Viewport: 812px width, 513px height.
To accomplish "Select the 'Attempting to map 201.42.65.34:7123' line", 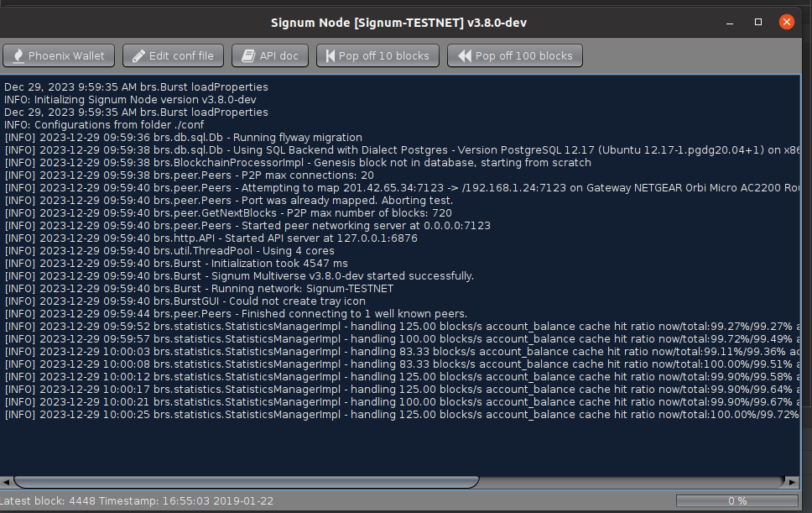I will [x=402, y=187].
